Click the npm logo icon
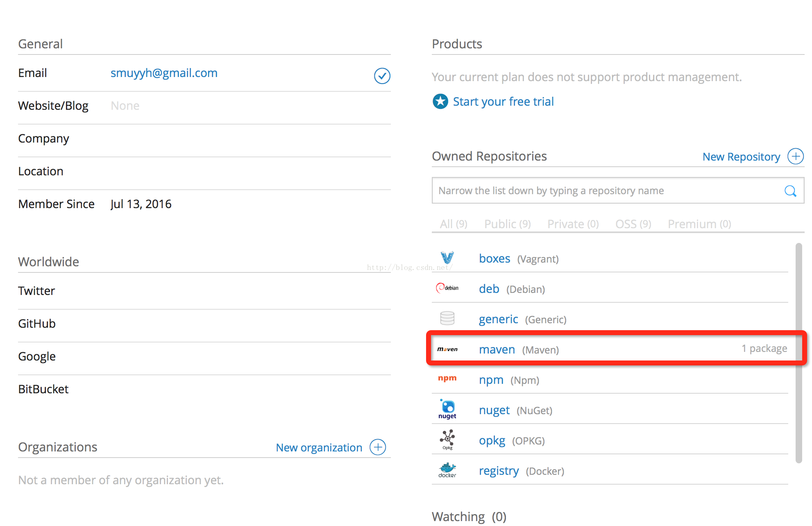The height and width of the screenshot is (526, 812). click(447, 379)
